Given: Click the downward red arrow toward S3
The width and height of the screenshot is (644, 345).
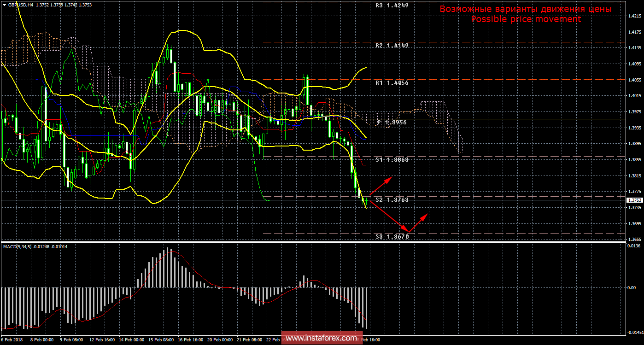Looking at the screenshot, I should coord(388,216).
